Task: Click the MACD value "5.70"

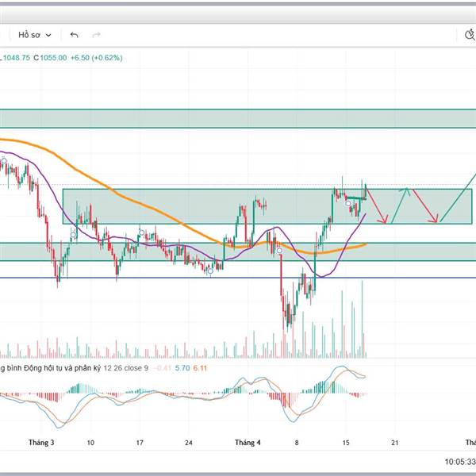Action: [182, 368]
